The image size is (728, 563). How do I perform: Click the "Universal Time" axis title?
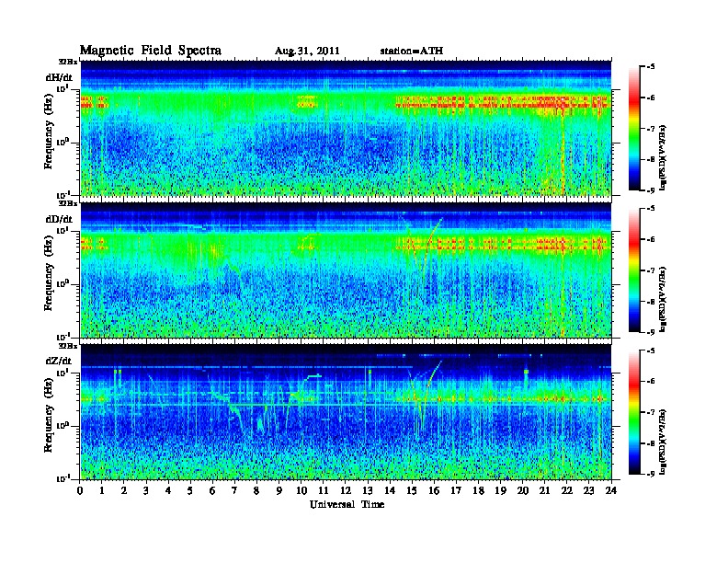point(347,504)
